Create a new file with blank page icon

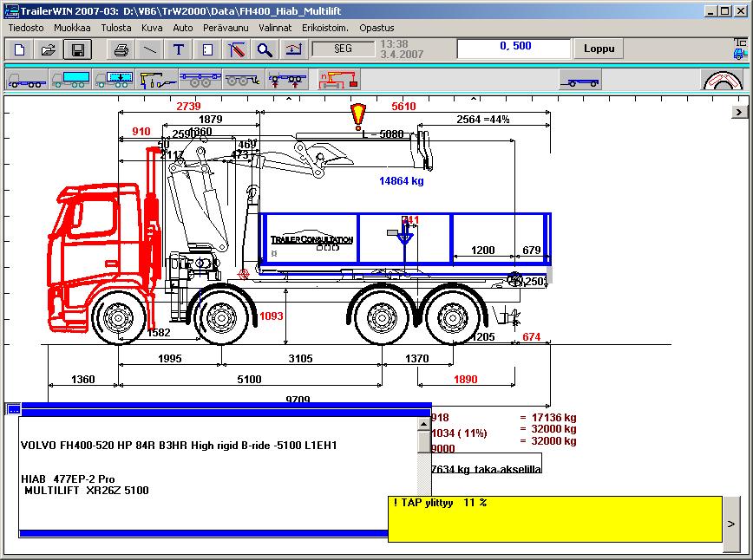(x=20, y=49)
